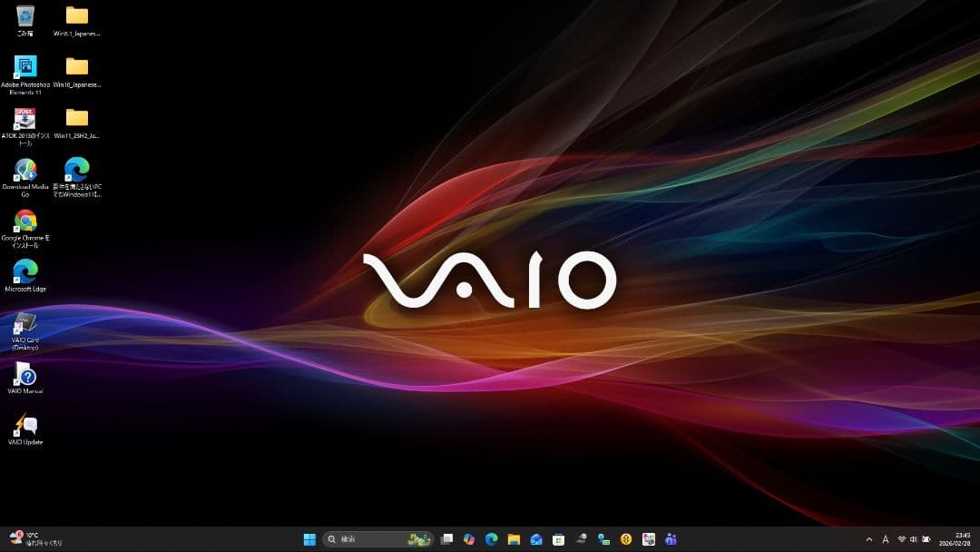Select the ATOK 2013 installer shortcut
The image size is (980, 552).
coord(25,127)
